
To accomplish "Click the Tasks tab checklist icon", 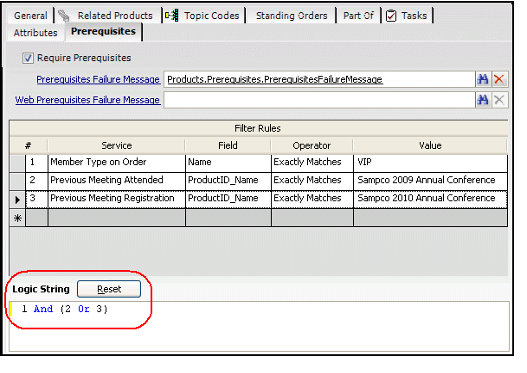I will (391, 15).
